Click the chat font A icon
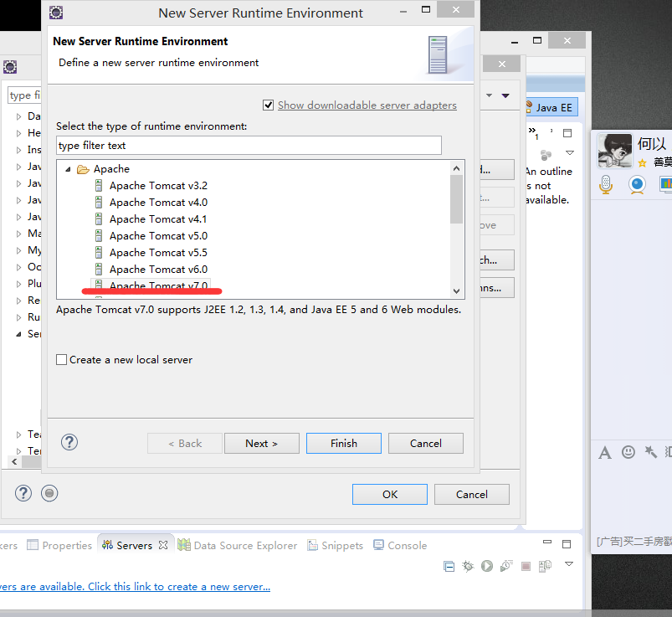 pyautogui.click(x=605, y=452)
